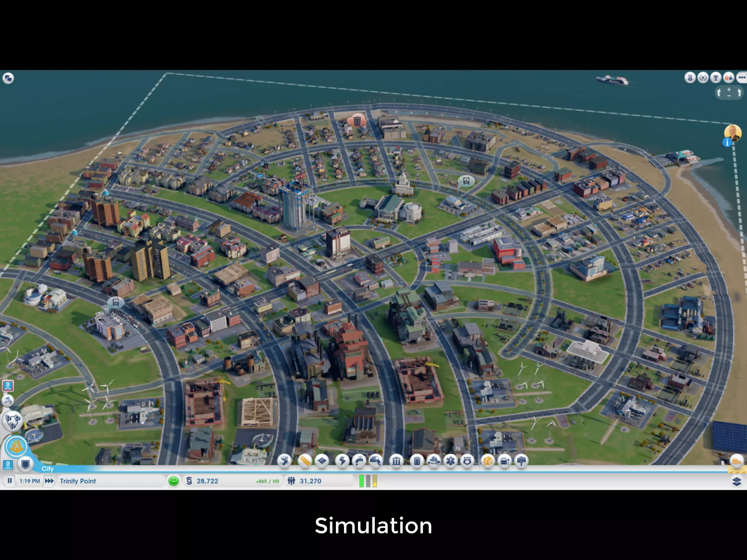Click the transit bubble near city hall
Screen dimensions: 747x560
466,181
